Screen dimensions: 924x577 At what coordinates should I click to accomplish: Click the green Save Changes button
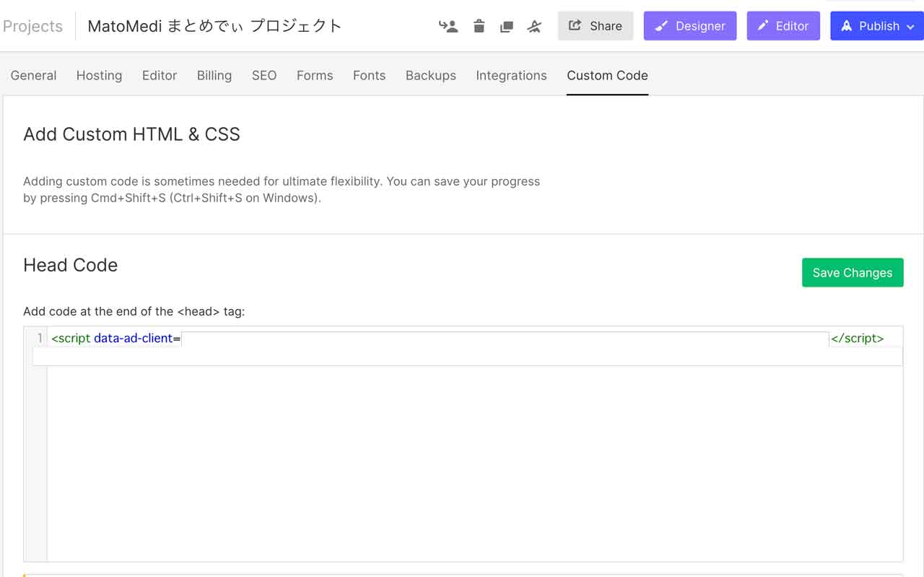[x=853, y=272]
